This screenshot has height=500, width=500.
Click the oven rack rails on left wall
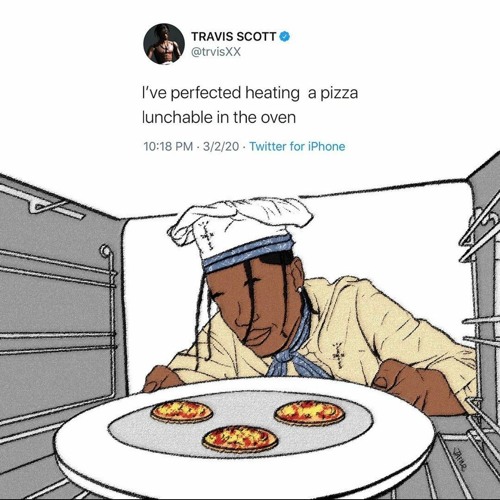coord(58,300)
